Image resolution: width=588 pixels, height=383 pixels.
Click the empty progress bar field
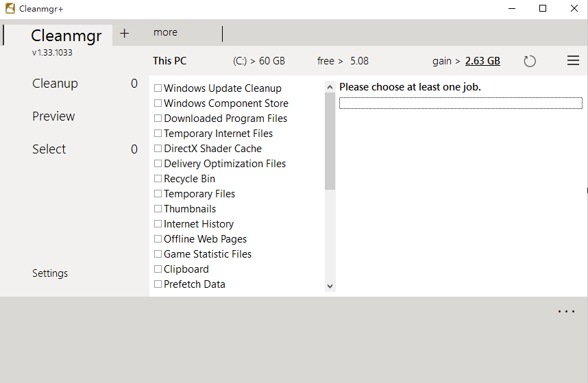tap(461, 103)
